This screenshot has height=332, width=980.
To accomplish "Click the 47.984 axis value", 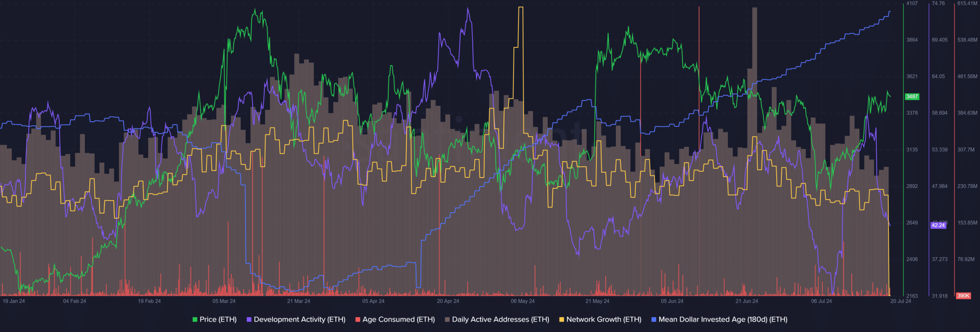I will pyautogui.click(x=940, y=186).
